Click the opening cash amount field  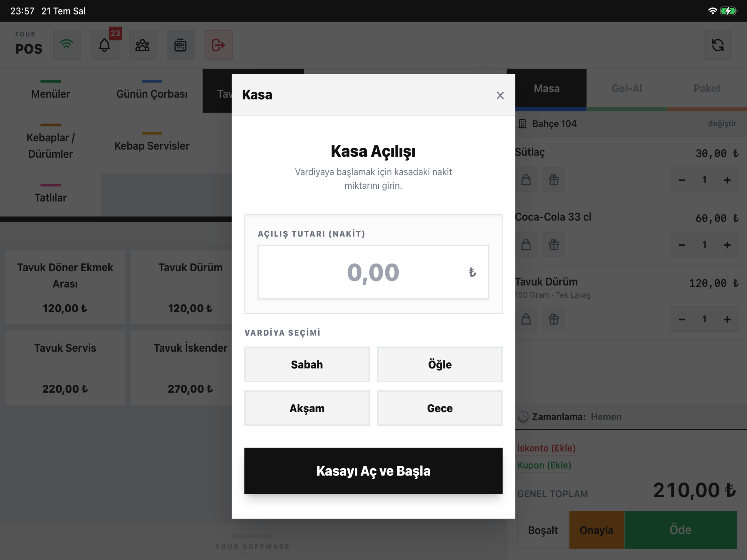(373, 272)
